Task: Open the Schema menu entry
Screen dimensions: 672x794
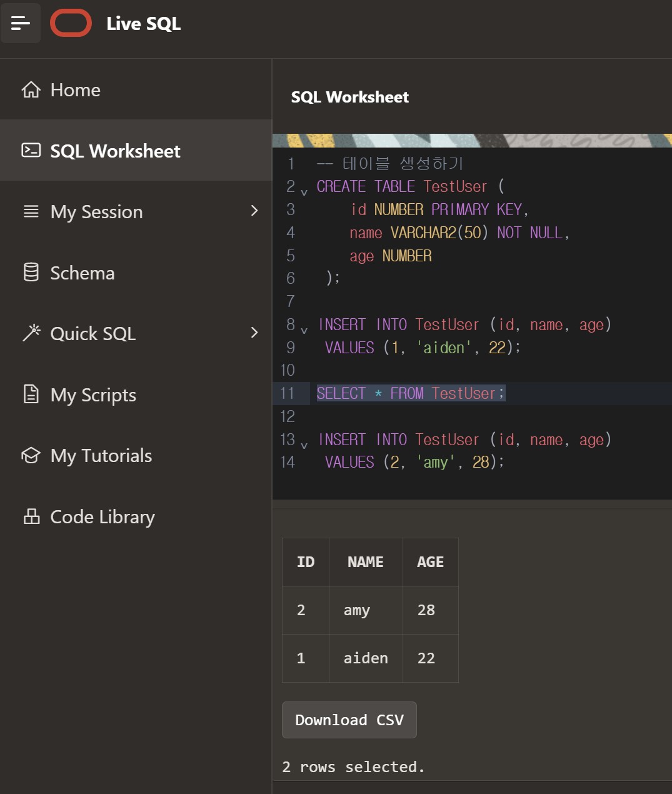Action: click(x=136, y=273)
